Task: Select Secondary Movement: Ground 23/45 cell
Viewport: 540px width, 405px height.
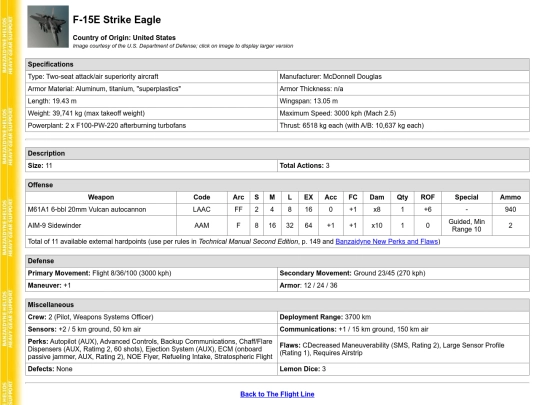Action: 403,273
